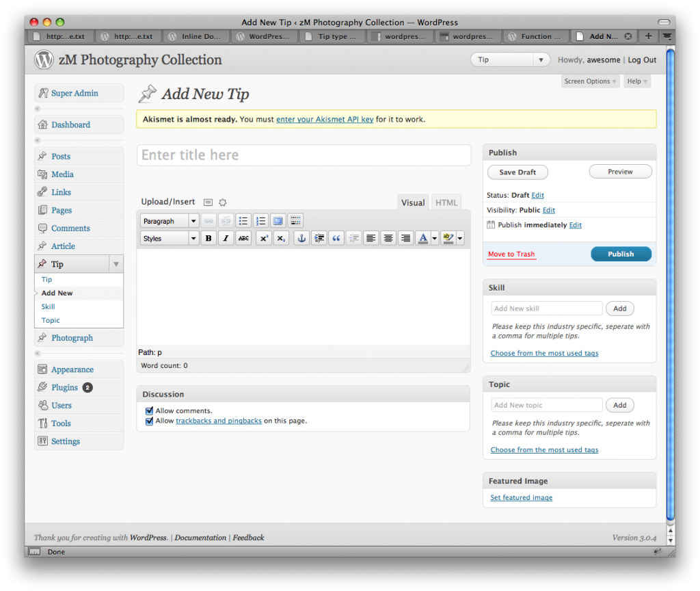The image size is (700, 591).
Task: Click the Upload/Insert add media gear icon
Action: pos(223,202)
